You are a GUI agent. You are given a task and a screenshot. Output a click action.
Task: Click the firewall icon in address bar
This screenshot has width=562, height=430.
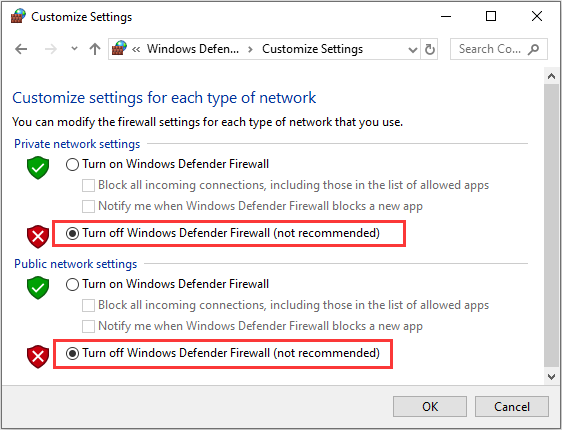pos(119,48)
